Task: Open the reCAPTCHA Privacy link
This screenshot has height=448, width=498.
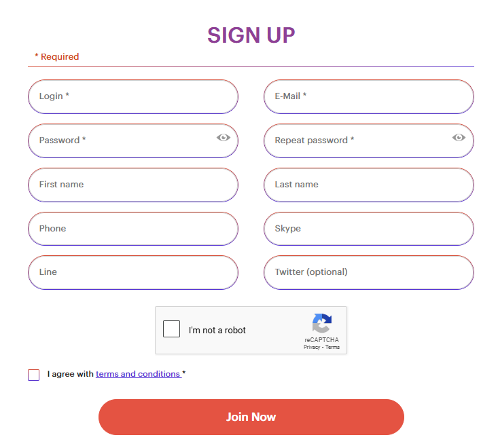Action: coord(312,347)
